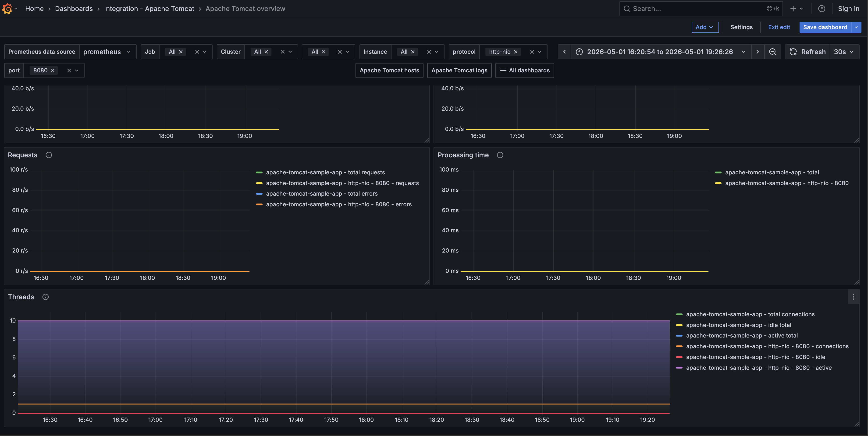Expand the Job filter dropdown chevron
This screenshot has width=868, height=436.
coord(205,52)
